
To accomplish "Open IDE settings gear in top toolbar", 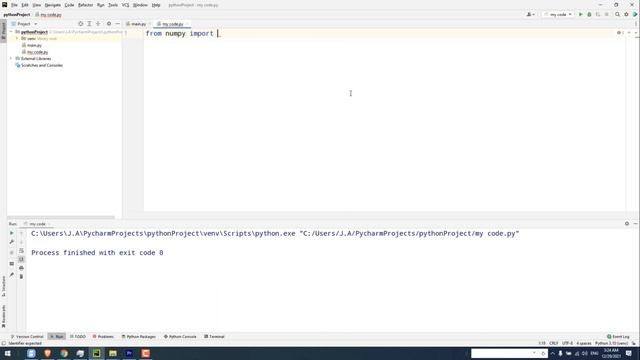I will point(626,14).
